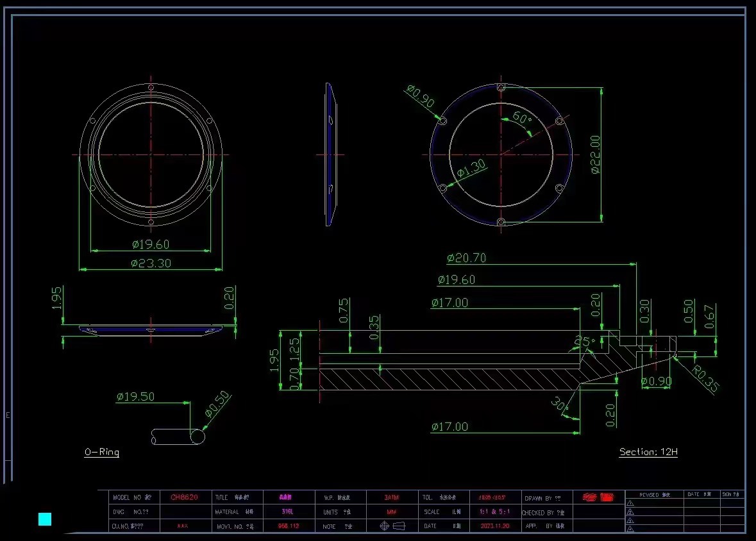This screenshot has height=541, width=756.
Task: Click the third revision triangle marker
Action: [630, 519]
